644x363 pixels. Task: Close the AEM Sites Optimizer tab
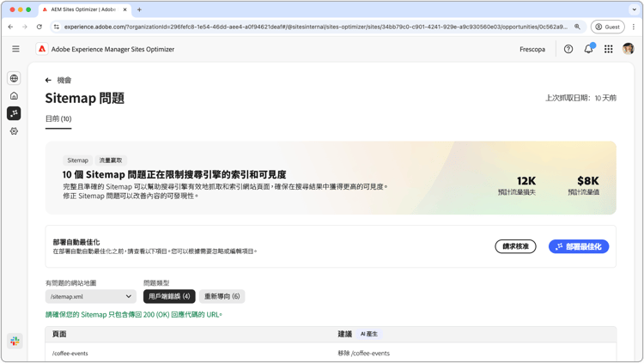click(125, 9)
